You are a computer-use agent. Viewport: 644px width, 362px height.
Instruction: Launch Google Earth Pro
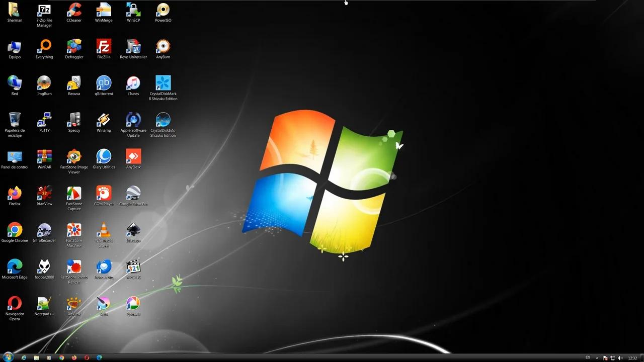point(133,193)
